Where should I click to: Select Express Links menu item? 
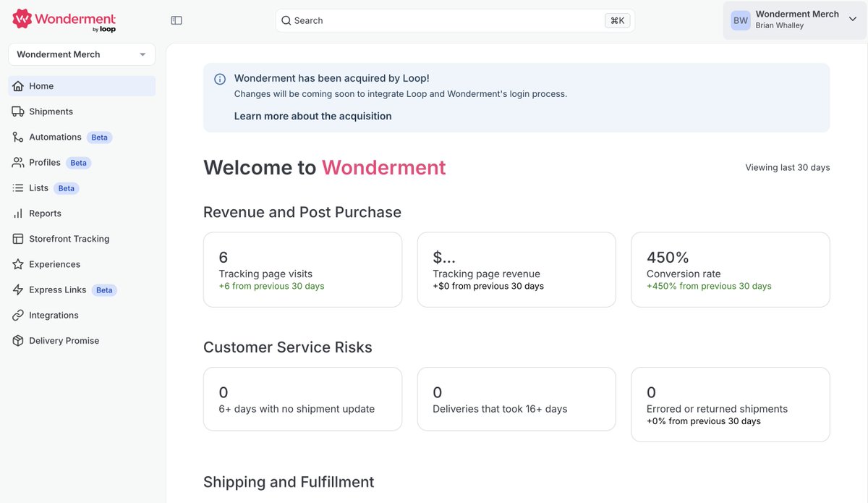(x=82, y=289)
